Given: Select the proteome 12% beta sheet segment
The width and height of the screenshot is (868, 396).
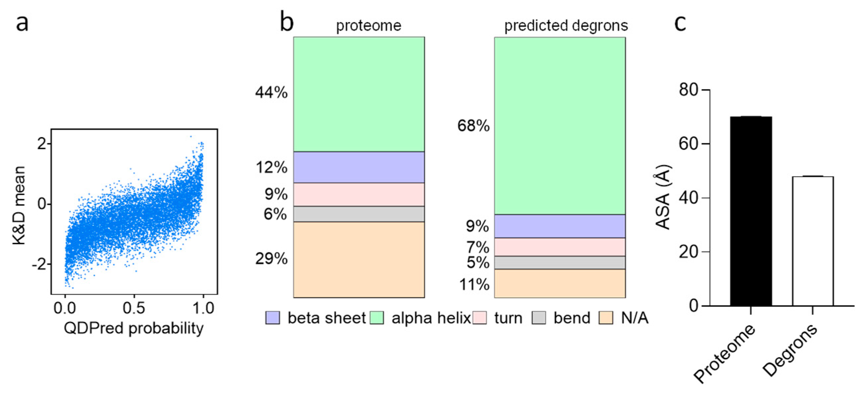Looking at the screenshot, I should tap(359, 167).
